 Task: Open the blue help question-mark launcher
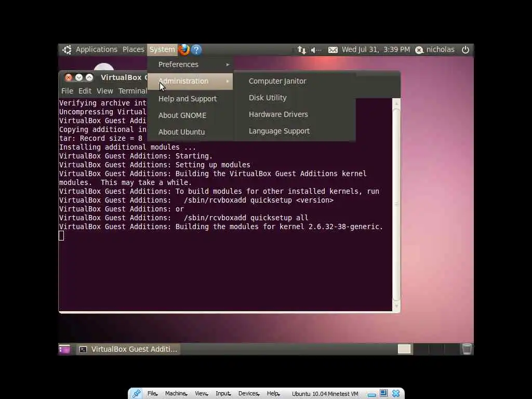click(x=196, y=50)
